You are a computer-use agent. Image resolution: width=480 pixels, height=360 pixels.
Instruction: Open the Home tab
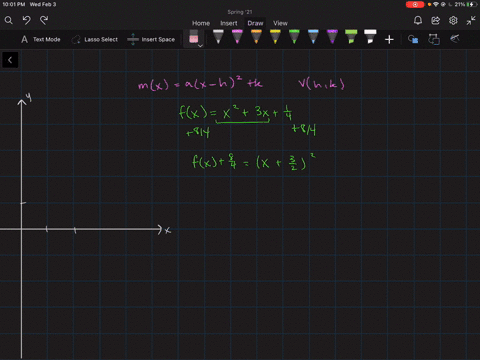point(201,23)
